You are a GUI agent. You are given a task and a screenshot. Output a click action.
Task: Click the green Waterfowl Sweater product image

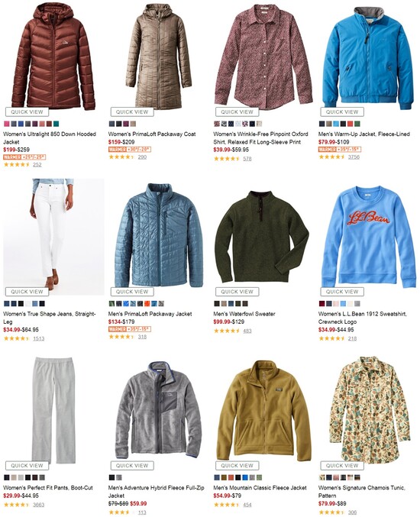(x=262, y=236)
